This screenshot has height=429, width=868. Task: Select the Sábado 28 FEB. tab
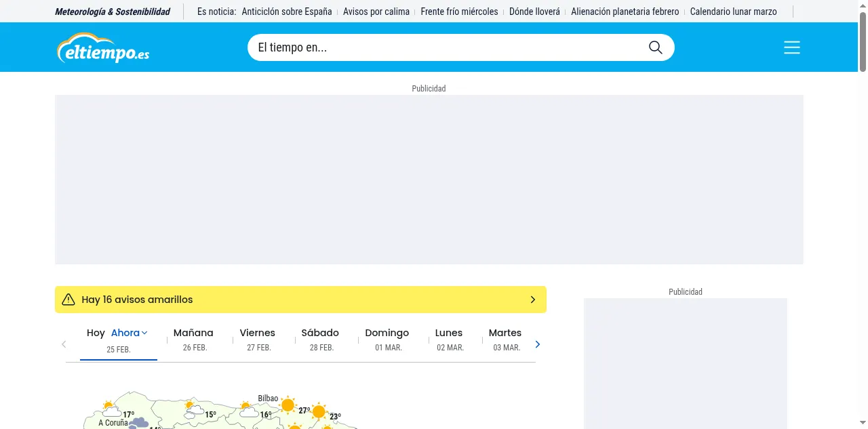click(x=321, y=340)
